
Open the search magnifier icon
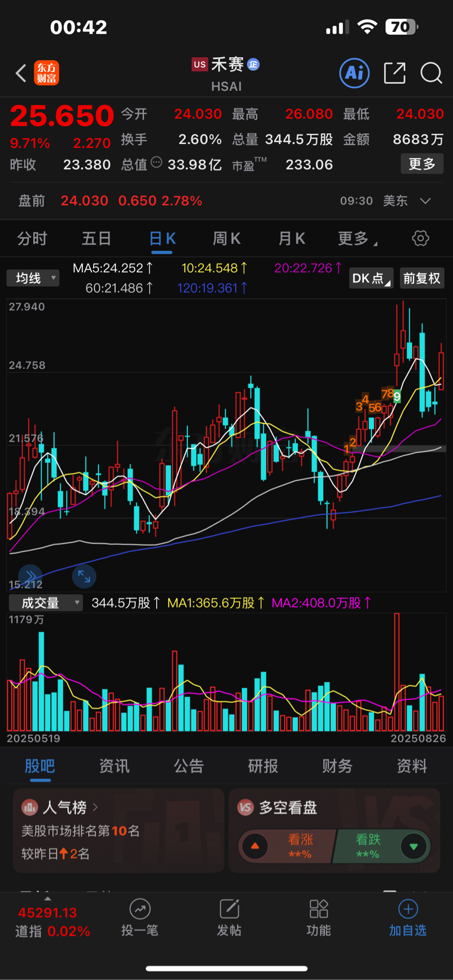pos(431,73)
